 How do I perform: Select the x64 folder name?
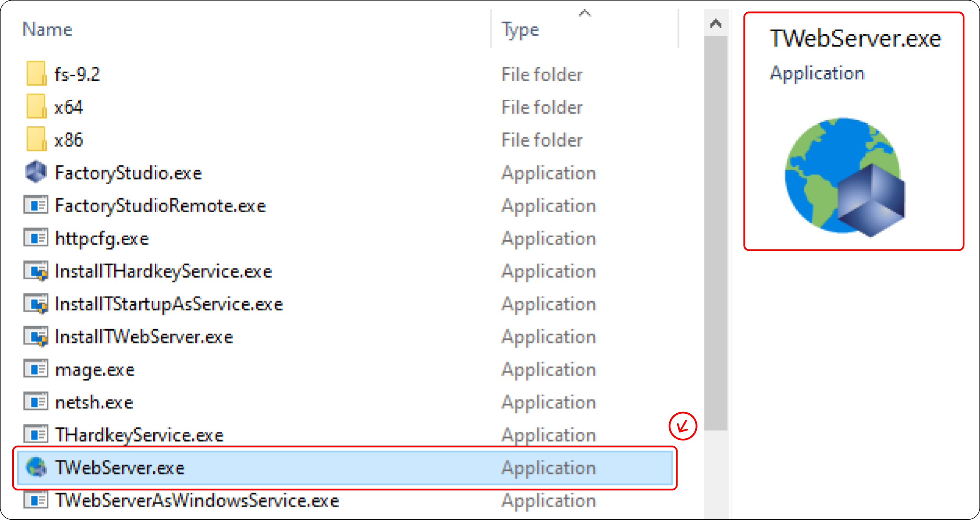click(x=69, y=107)
